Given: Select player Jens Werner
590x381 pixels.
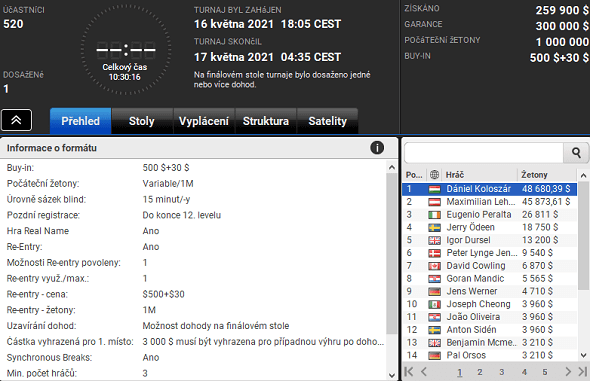Looking at the screenshot, I should coord(489,291).
